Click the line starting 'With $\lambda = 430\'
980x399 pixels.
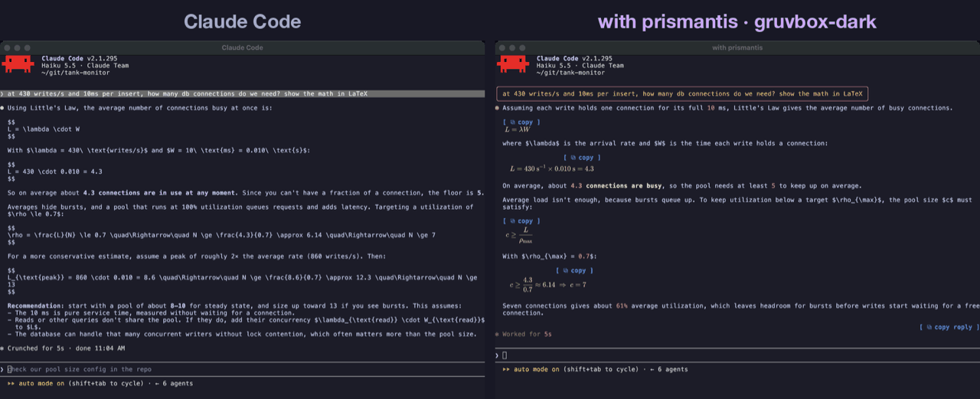(158, 150)
